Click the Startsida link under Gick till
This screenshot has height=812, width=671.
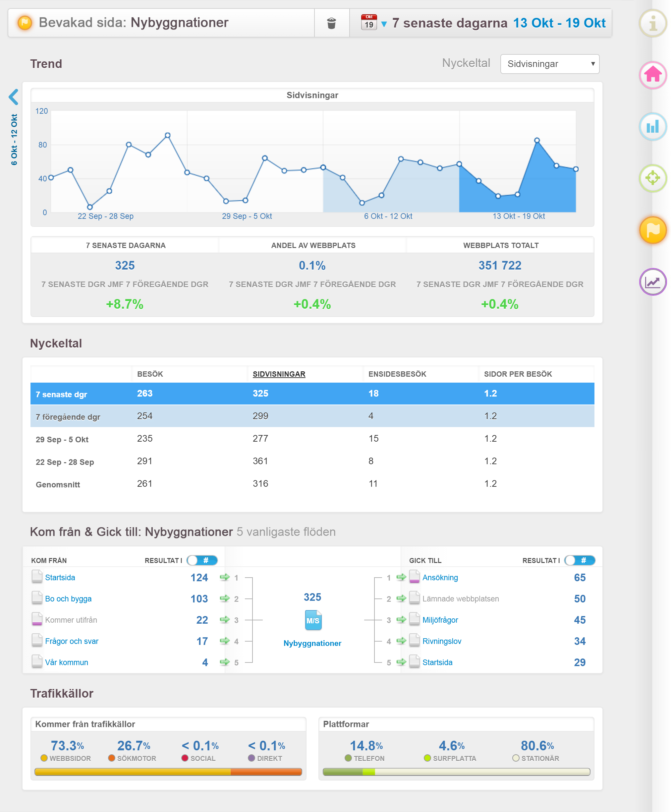tap(437, 662)
